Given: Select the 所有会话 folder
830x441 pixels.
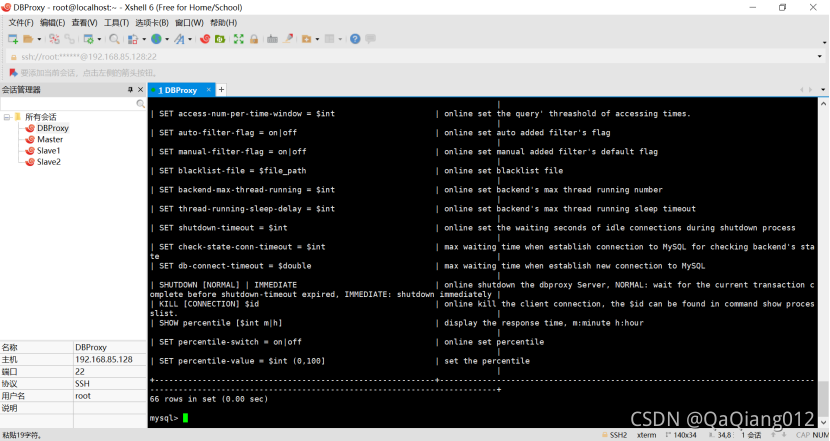Looking at the screenshot, I should point(41,117).
